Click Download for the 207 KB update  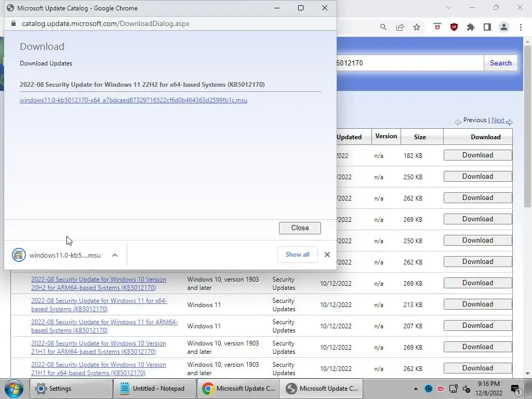pyautogui.click(x=478, y=325)
